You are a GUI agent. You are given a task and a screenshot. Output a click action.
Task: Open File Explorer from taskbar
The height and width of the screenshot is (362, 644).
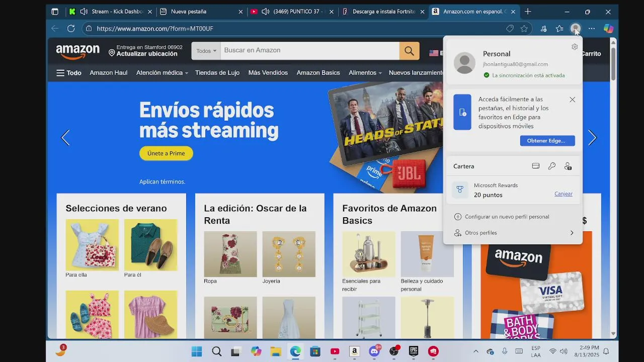(x=275, y=351)
